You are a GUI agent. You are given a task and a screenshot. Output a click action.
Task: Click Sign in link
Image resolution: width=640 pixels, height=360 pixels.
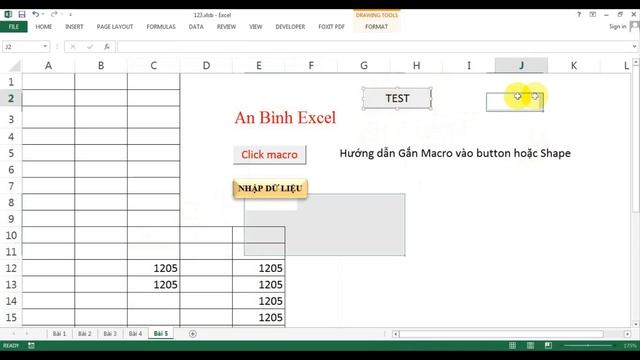click(617, 27)
